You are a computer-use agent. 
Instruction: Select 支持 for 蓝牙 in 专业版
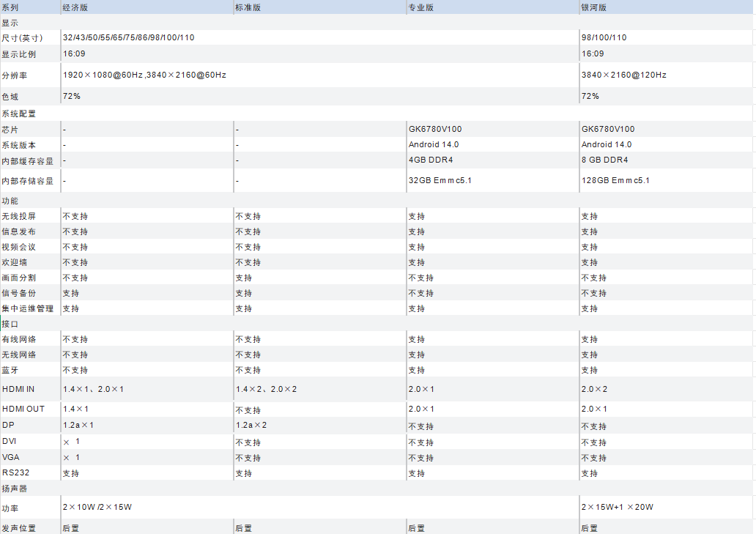417,371
